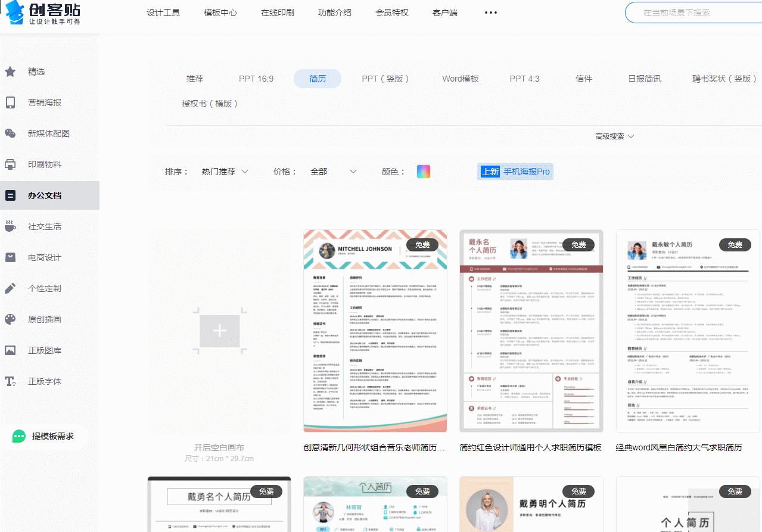Select the 正版字体 sidebar label

45,381
